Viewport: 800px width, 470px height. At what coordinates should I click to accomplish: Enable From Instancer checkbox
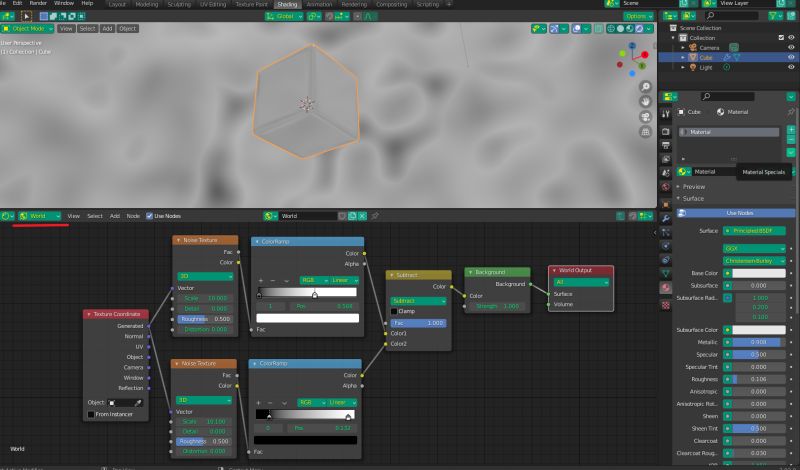[x=91, y=414]
